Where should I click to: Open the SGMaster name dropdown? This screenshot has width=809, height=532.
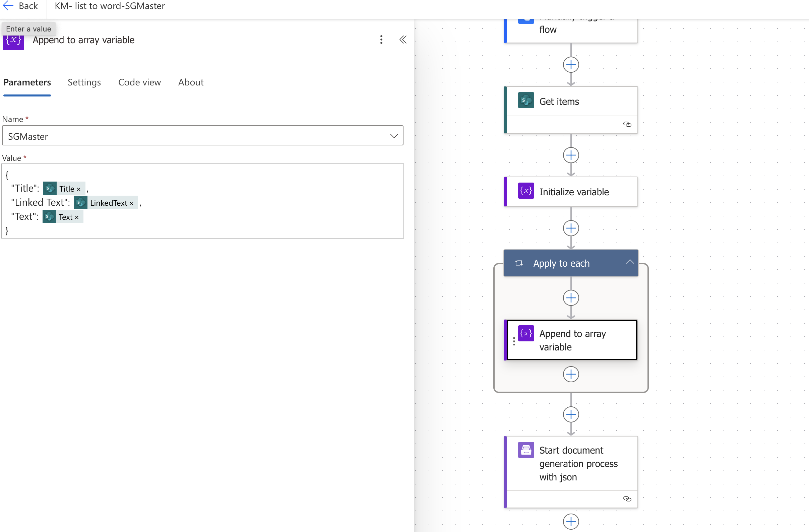[x=394, y=136]
